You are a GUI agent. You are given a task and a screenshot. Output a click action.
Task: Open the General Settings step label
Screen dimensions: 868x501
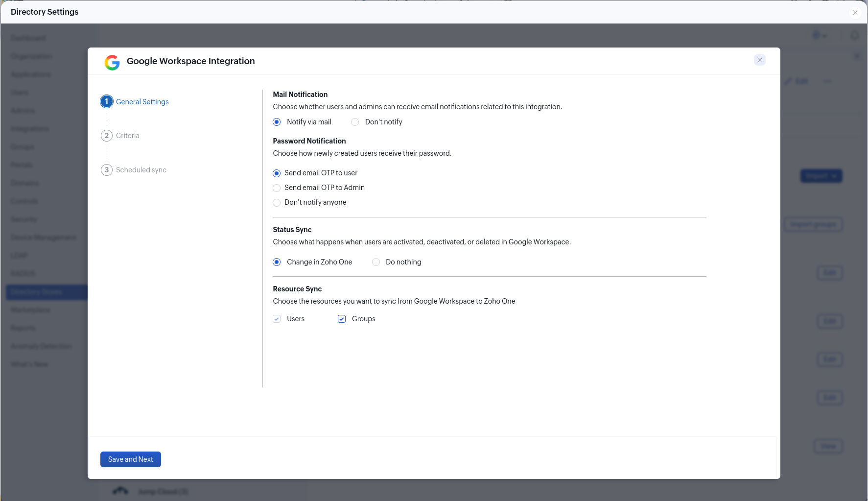point(142,102)
